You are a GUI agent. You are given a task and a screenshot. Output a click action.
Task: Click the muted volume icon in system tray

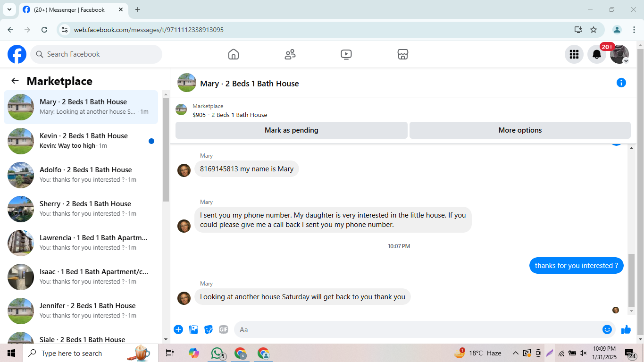[583, 353]
